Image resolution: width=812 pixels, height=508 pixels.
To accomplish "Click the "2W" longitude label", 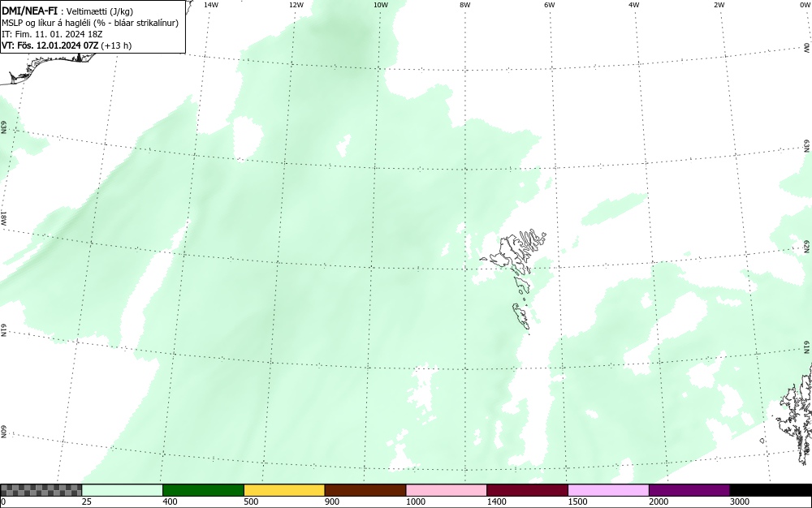I will pos(719,5).
